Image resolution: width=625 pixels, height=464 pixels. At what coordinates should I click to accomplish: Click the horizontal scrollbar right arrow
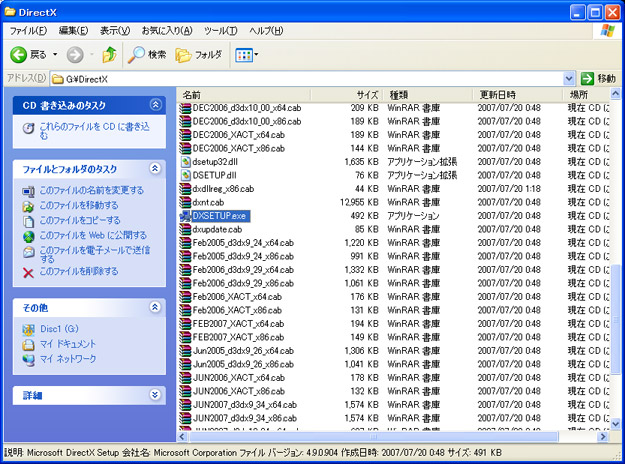tap(603, 436)
